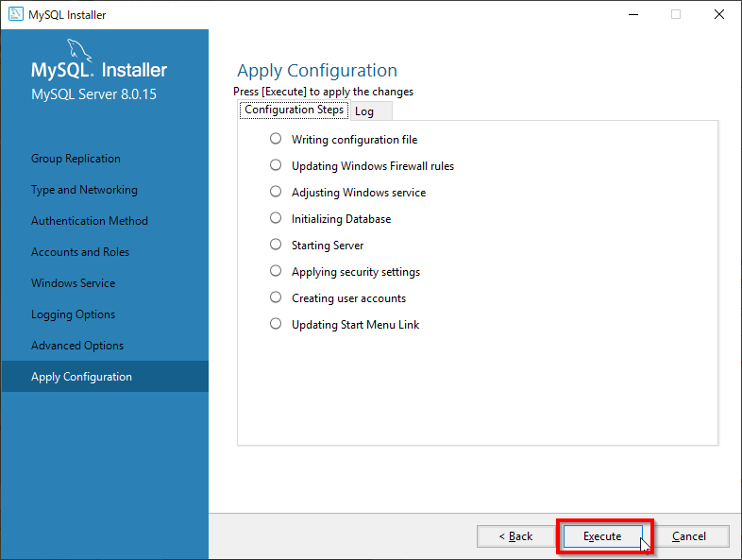Go to Authentication Method step
The width and height of the screenshot is (742, 560).
click(x=90, y=221)
